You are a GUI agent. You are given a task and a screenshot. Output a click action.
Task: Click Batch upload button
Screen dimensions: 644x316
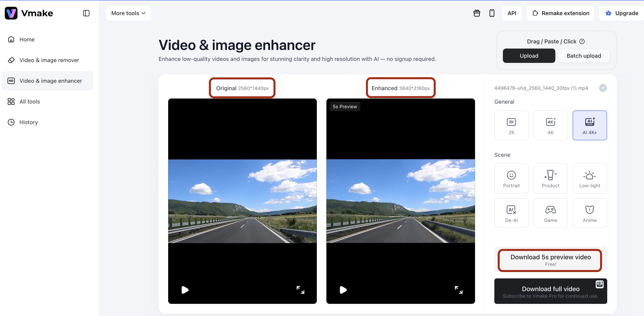584,56
